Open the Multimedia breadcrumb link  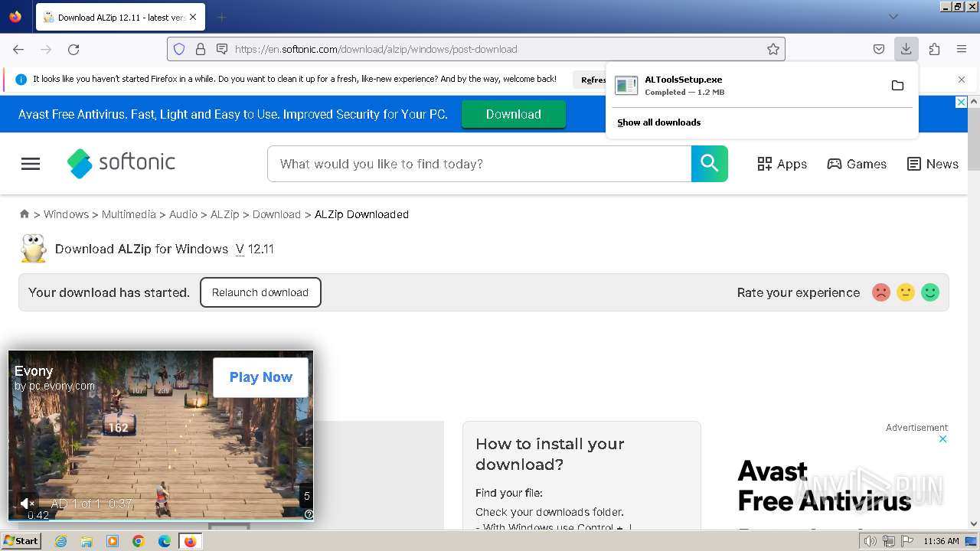point(129,214)
